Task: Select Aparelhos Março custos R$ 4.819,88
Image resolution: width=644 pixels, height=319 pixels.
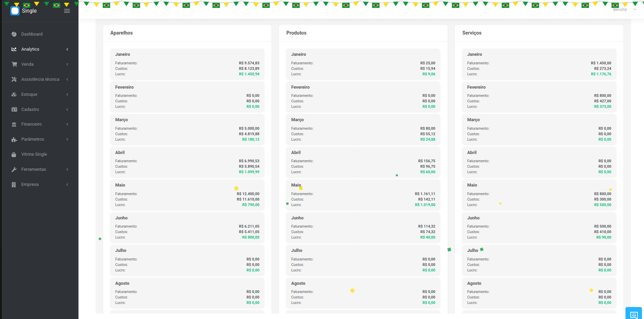Action: click(x=249, y=134)
